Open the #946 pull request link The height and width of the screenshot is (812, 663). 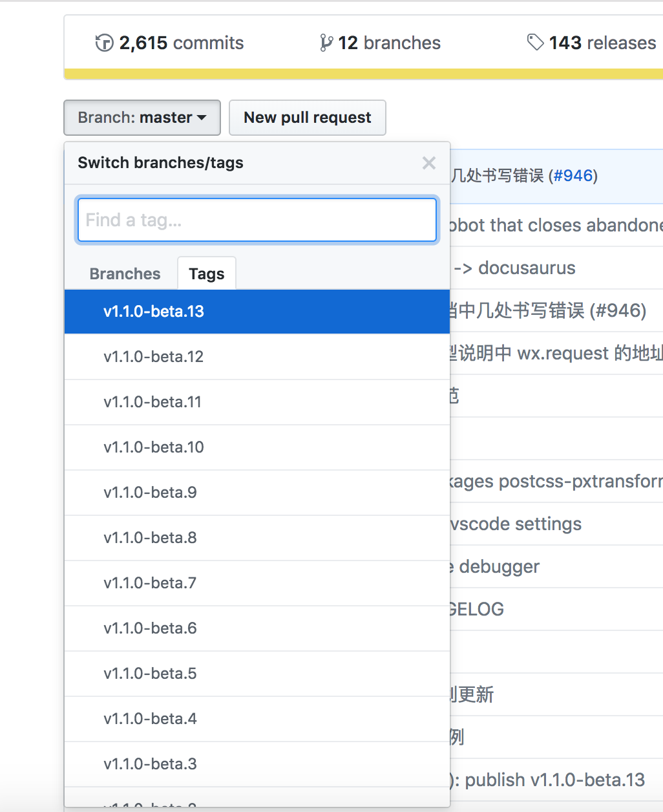573,176
